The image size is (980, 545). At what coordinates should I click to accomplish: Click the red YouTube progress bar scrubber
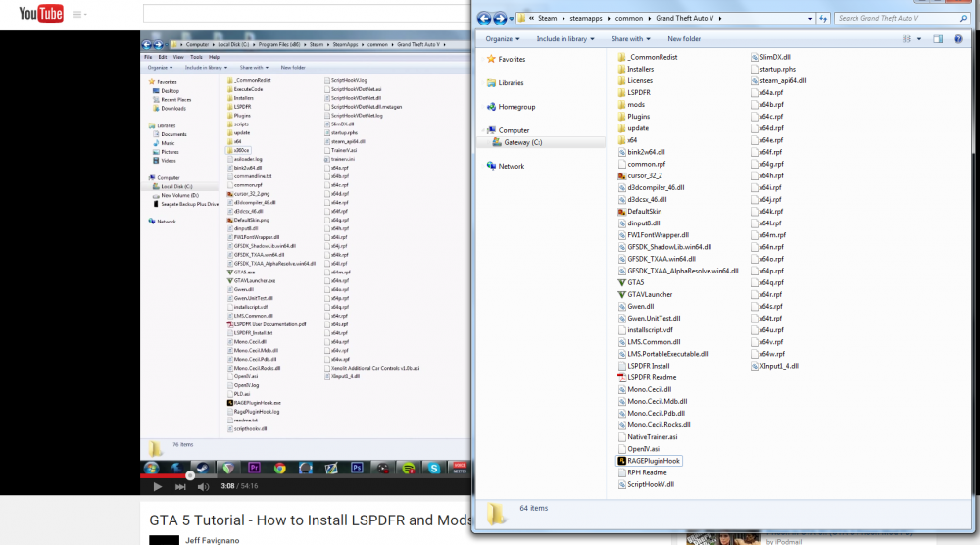(x=190, y=475)
